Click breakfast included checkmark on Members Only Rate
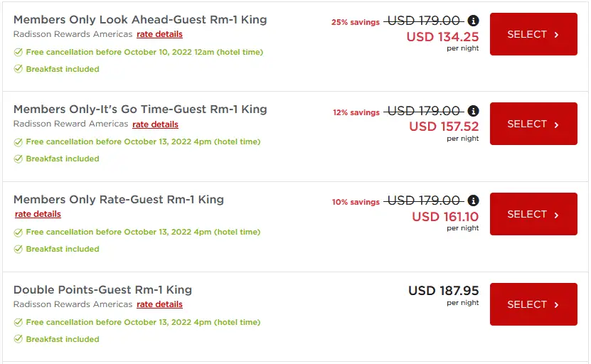This screenshot has height=364, width=591. [18, 249]
